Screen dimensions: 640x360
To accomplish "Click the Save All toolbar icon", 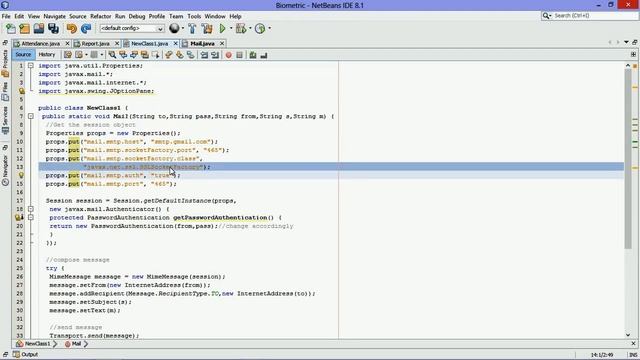I will tap(53, 29).
